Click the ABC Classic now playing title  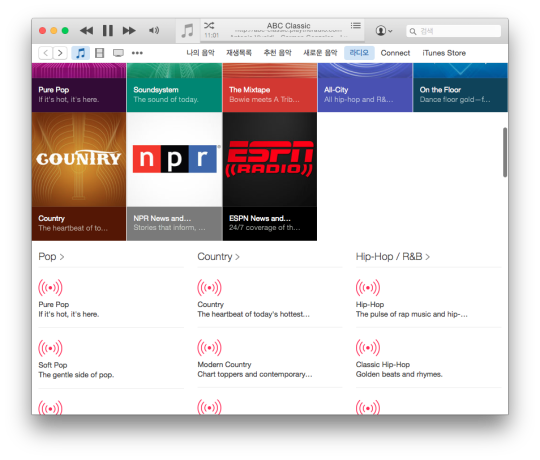click(x=288, y=26)
